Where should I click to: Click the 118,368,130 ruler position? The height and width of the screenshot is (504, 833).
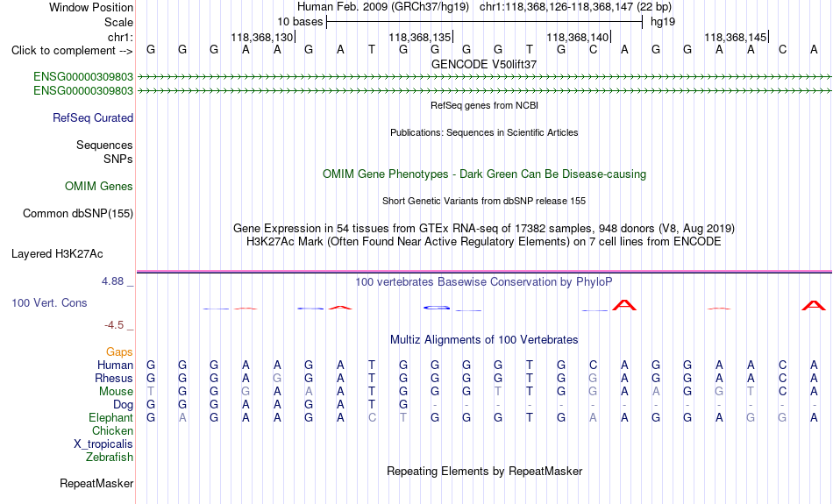[x=262, y=37]
